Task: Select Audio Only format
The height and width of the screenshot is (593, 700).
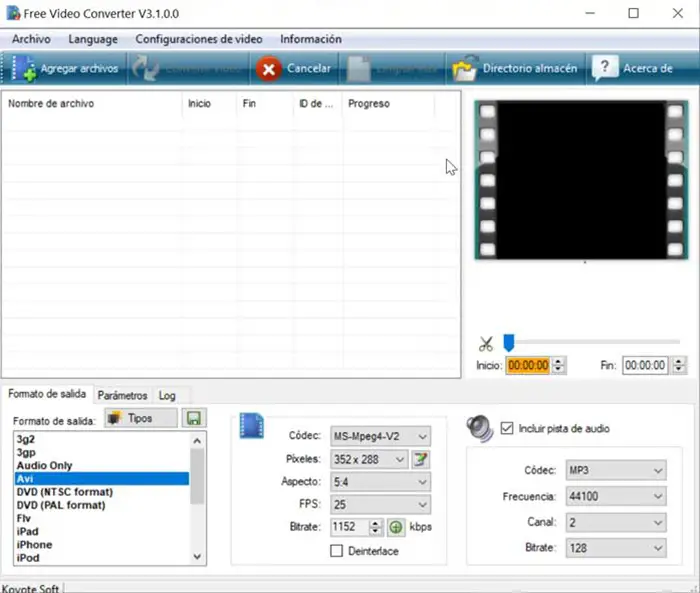Action: [102, 466]
